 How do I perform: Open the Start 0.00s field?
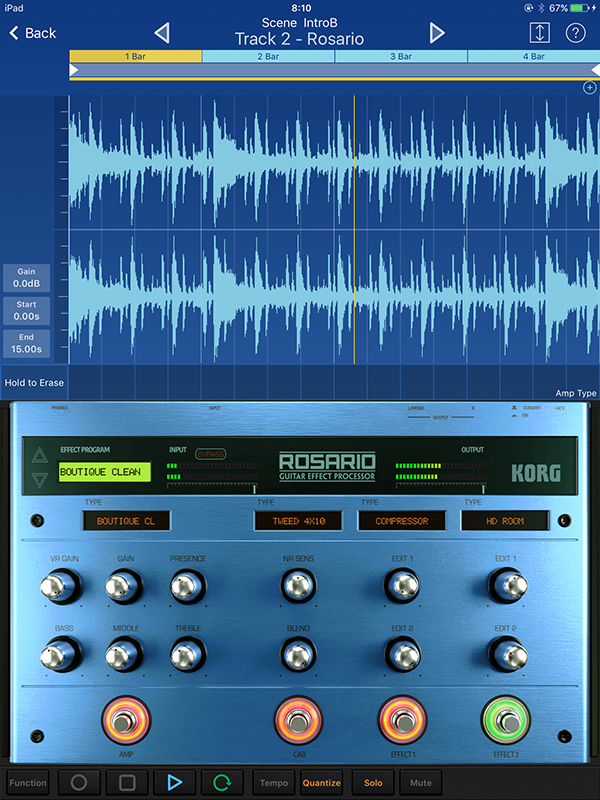(27, 311)
